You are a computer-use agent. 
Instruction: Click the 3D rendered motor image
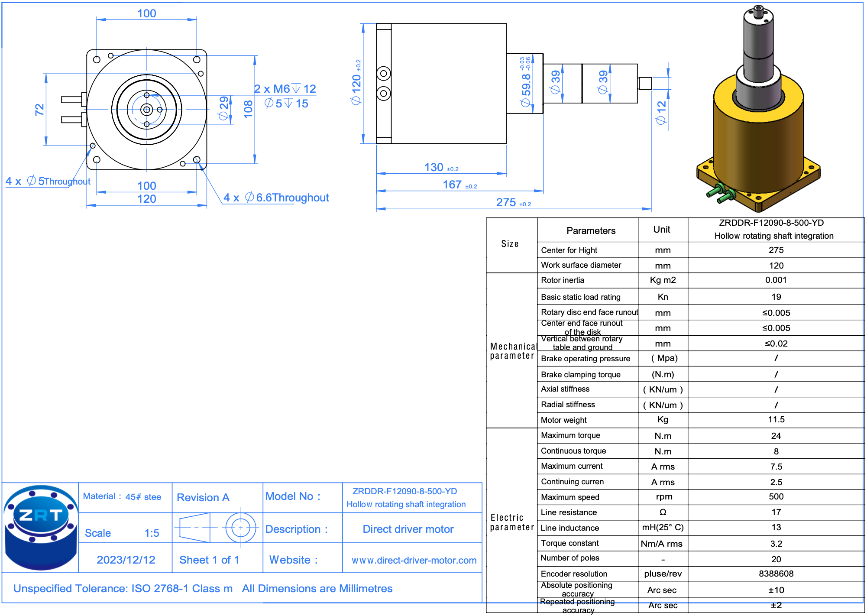(758, 108)
